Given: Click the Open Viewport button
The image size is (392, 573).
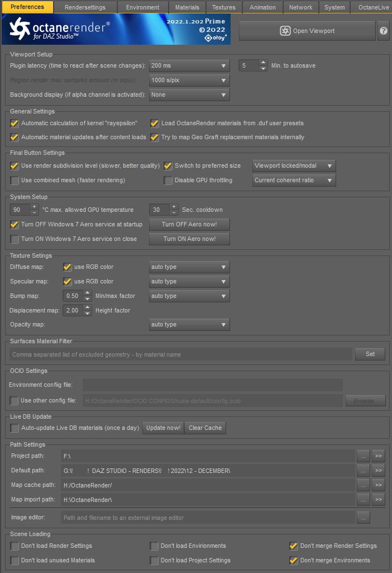Looking at the screenshot, I should (307, 31).
